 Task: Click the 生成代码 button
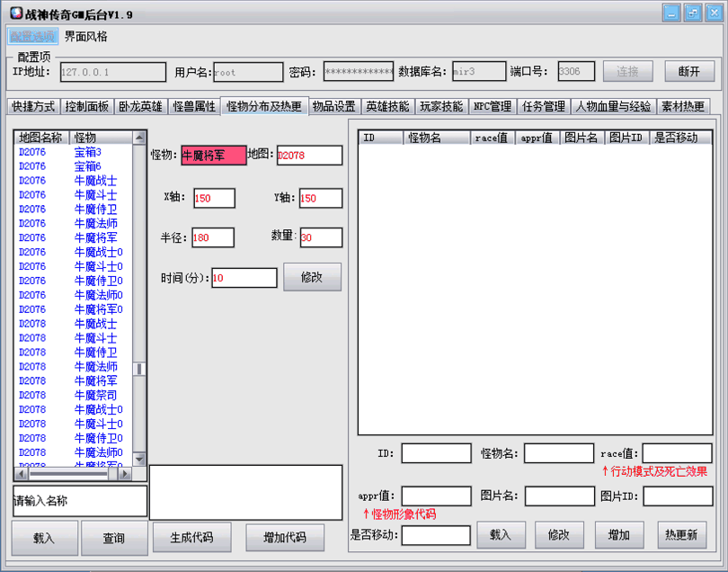click(x=191, y=538)
